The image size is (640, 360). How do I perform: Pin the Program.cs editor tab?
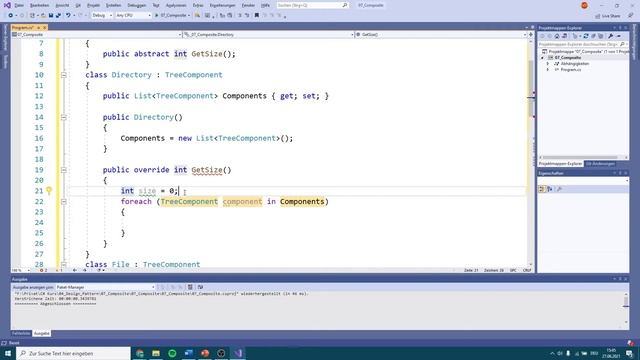click(39, 27)
